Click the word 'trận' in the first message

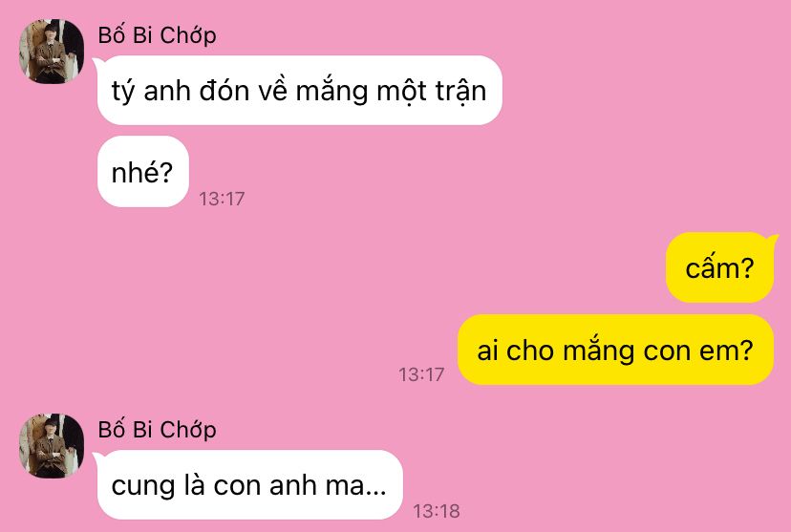(x=460, y=92)
